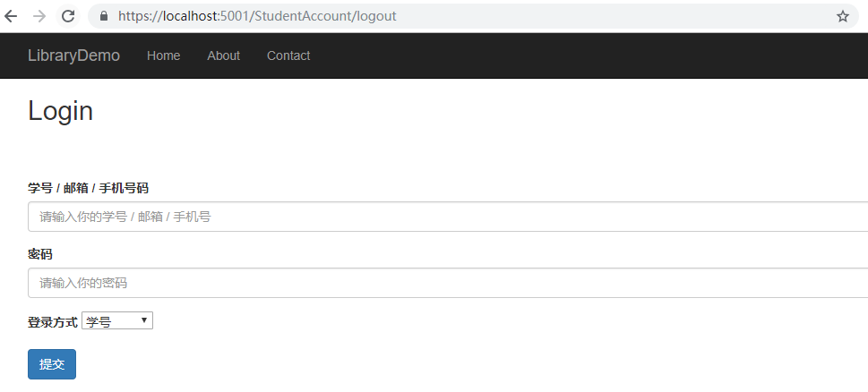868x392 pixels.
Task: Click empty space in the dark navbar
Action: tap(582, 55)
